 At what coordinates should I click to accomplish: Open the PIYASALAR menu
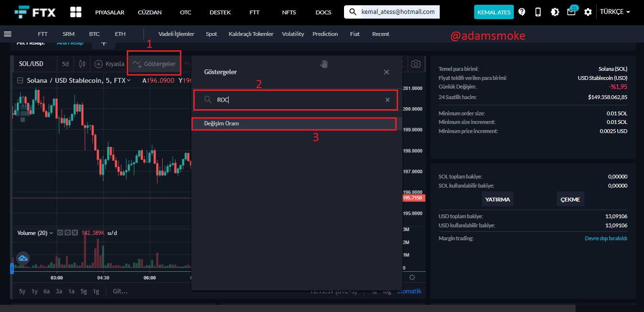(x=109, y=12)
